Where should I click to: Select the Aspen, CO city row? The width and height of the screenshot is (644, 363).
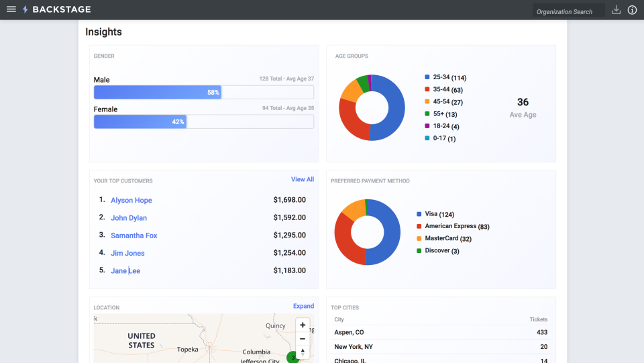tap(441, 332)
